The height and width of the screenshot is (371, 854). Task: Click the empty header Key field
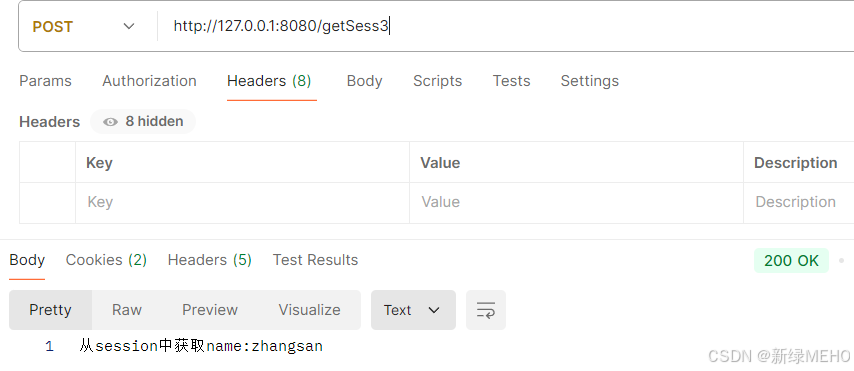click(x=242, y=203)
